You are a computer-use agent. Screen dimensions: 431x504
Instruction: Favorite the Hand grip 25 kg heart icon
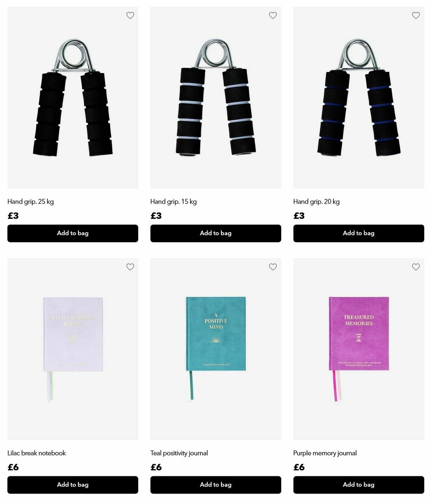(130, 15)
